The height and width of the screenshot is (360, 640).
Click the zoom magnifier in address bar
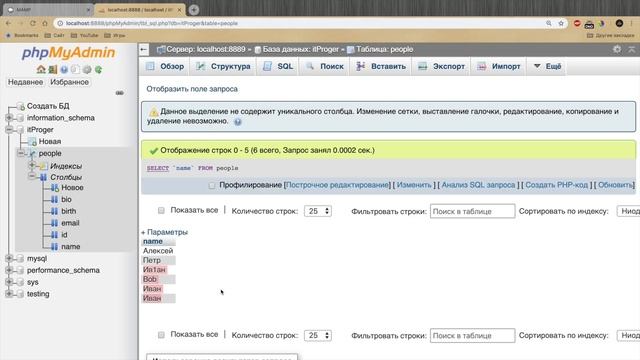[x=549, y=23]
